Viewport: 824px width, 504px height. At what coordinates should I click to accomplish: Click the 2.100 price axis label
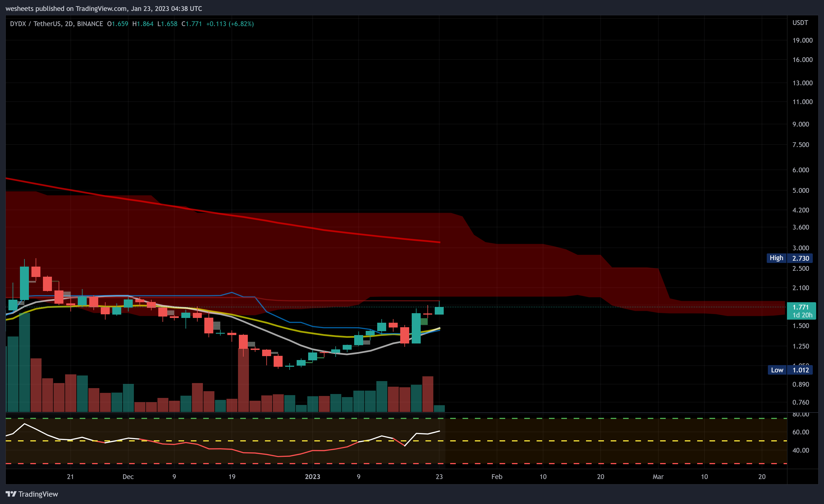point(801,288)
